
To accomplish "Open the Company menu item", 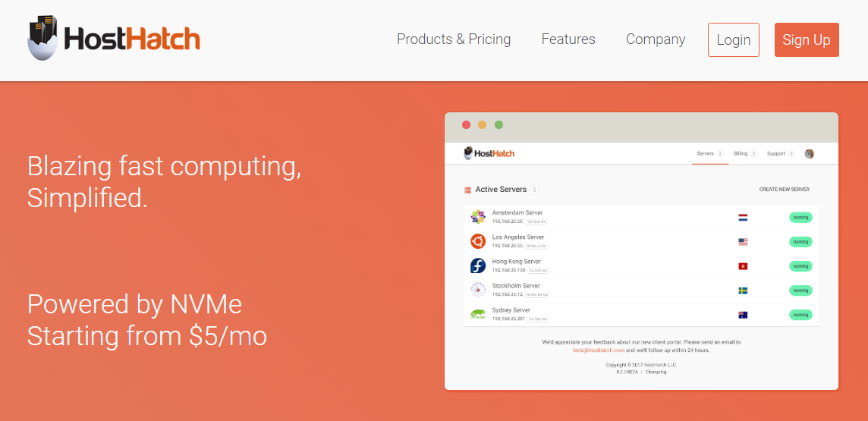I will pyautogui.click(x=656, y=39).
